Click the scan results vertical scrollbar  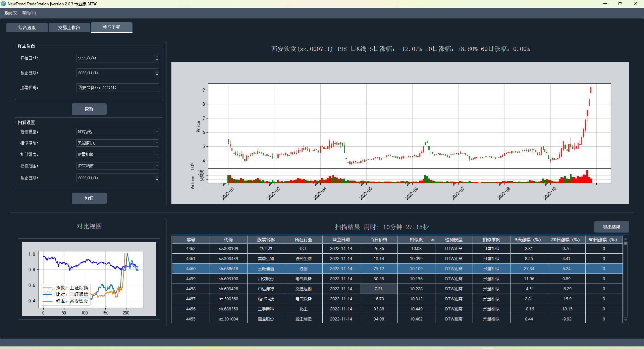625,279
